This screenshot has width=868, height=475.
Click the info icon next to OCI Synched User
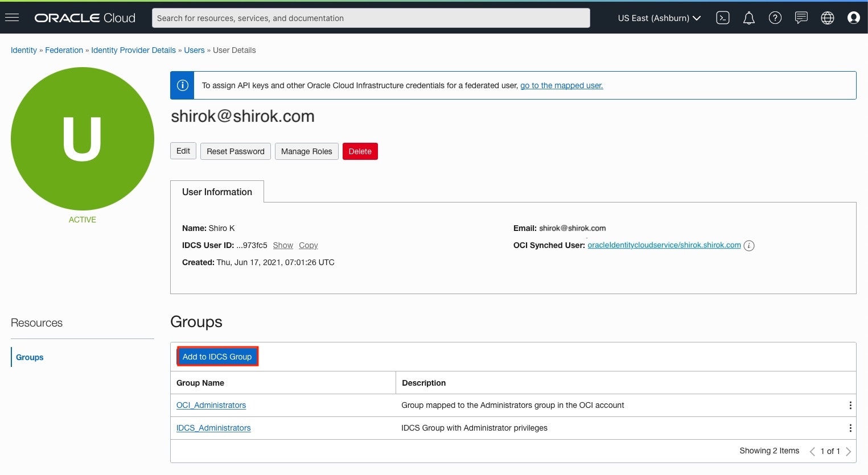pos(749,246)
